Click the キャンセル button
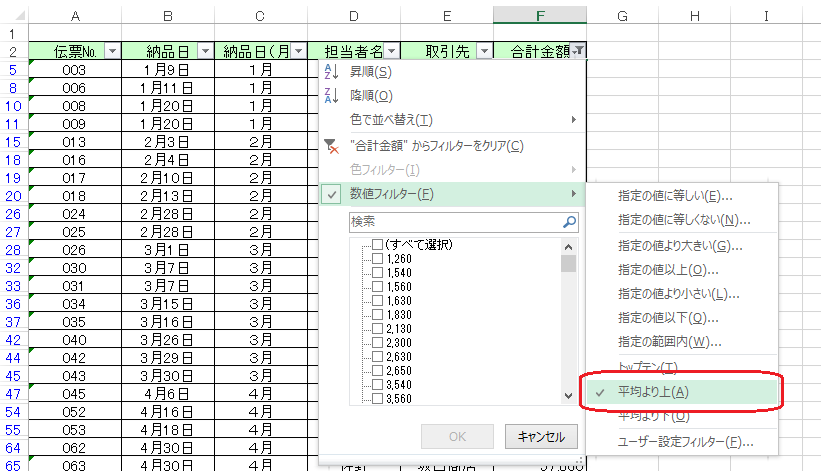The height and width of the screenshot is (471, 821). point(541,436)
